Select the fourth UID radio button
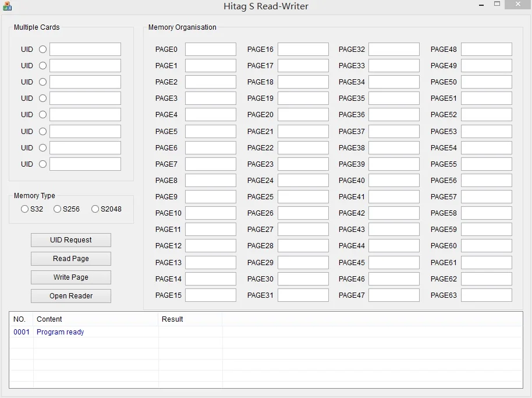Viewport: 532px width, 398px height. [x=42, y=98]
